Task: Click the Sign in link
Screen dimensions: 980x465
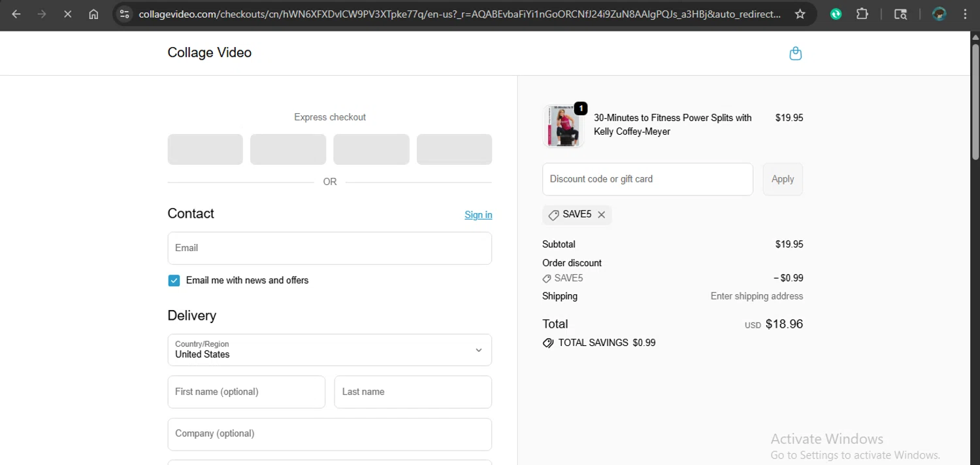Action: point(478,215)
